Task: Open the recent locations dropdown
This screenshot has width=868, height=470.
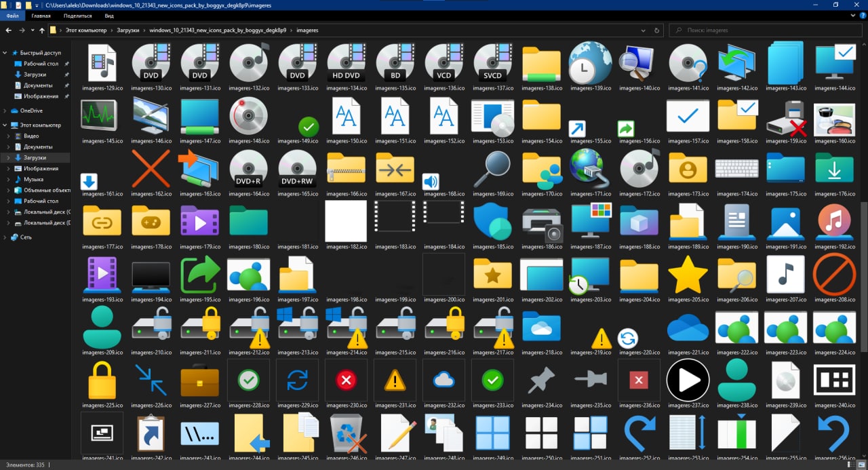Action: [32, 31]
